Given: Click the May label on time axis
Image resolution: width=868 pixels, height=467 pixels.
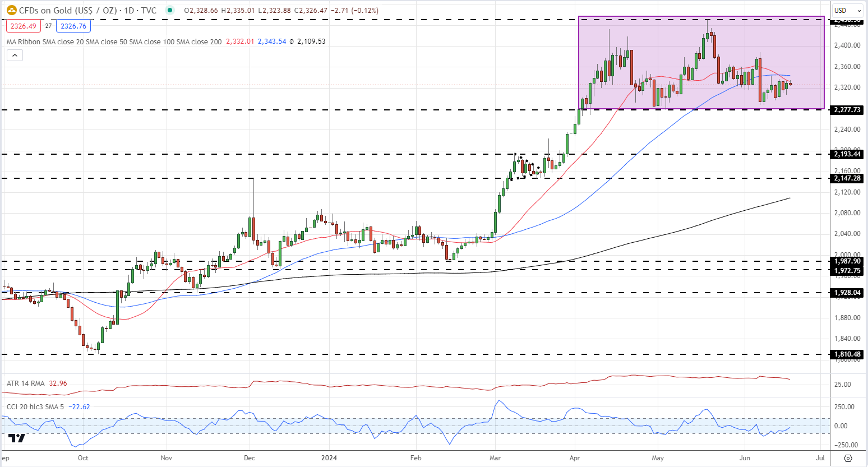Looking at the screenshot, I should tap(658, 458).
